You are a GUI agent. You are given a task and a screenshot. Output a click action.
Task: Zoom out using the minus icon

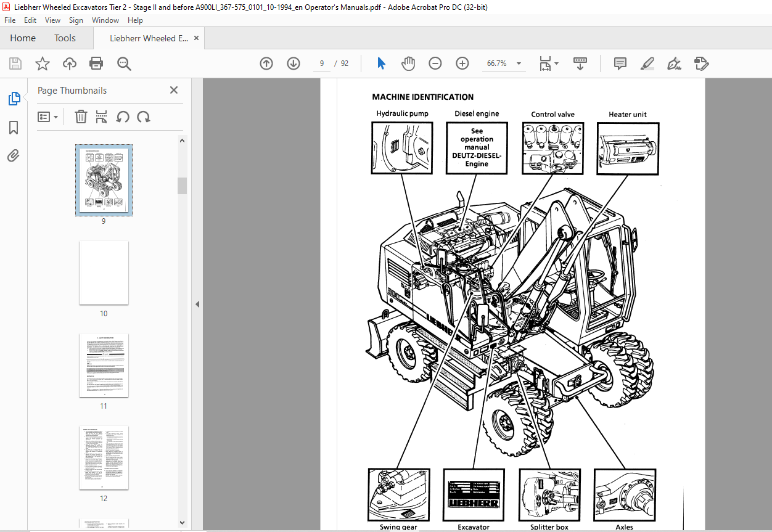tap(435, 63)
